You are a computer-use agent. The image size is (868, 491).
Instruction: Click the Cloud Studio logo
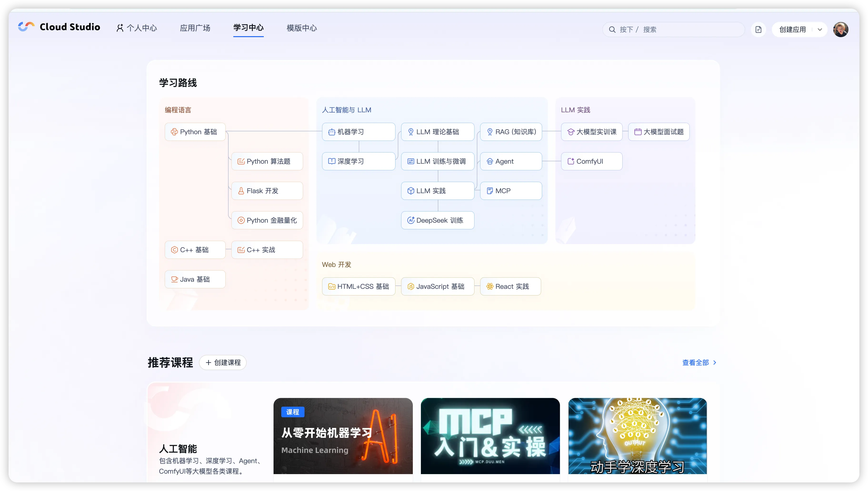[26, 27]
